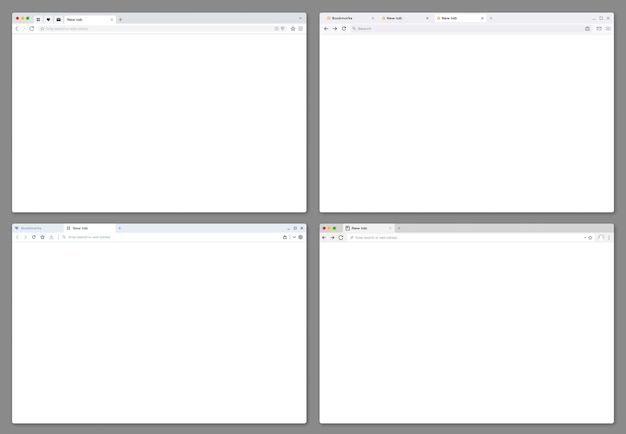The height and width of the screenshot is (434, 626).
Task: Open the grid pinned tab in top-left browser
Action: click(x=38, y=20)
